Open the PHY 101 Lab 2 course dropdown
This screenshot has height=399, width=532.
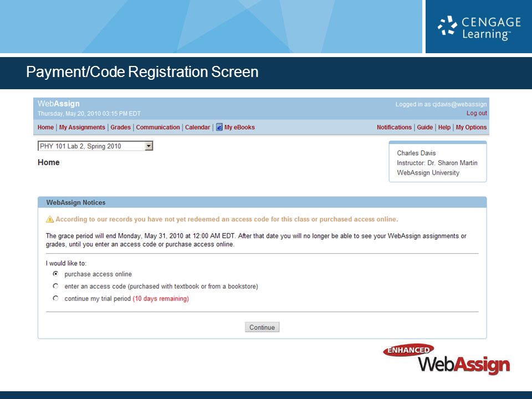point(95,146)
